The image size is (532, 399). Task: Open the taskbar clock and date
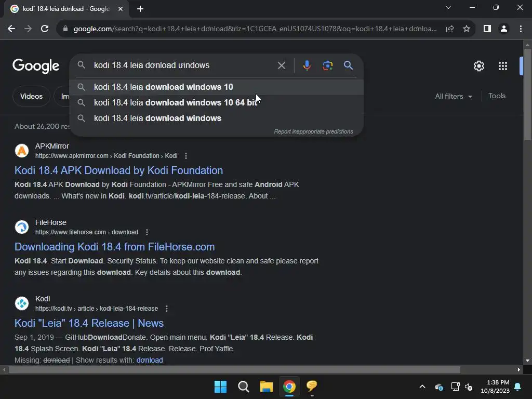495,387
